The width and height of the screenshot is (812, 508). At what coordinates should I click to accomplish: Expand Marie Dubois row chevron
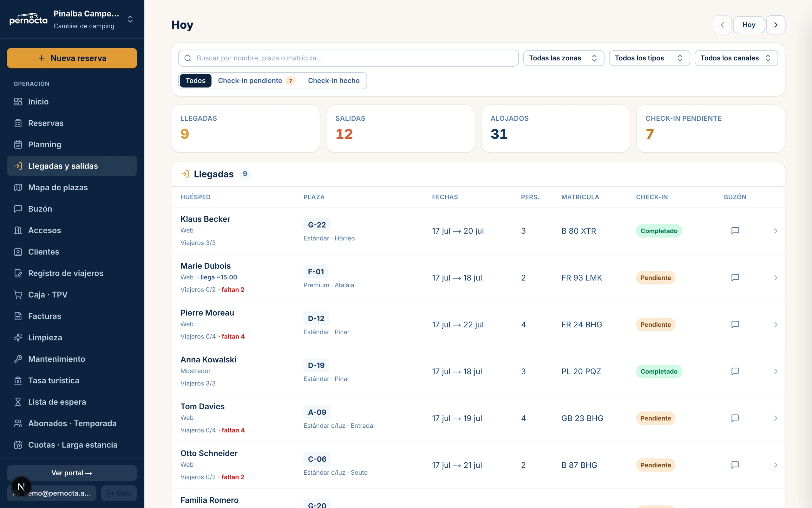[776, 278]
